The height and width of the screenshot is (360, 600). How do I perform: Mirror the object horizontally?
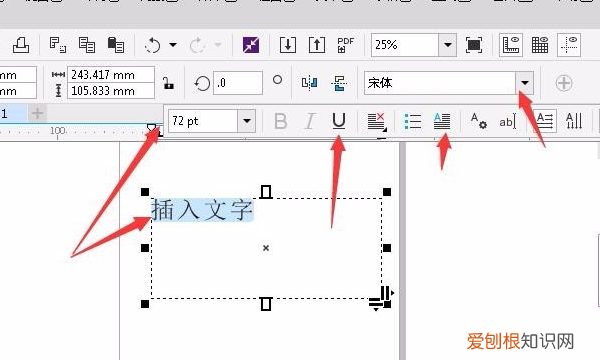309,83
